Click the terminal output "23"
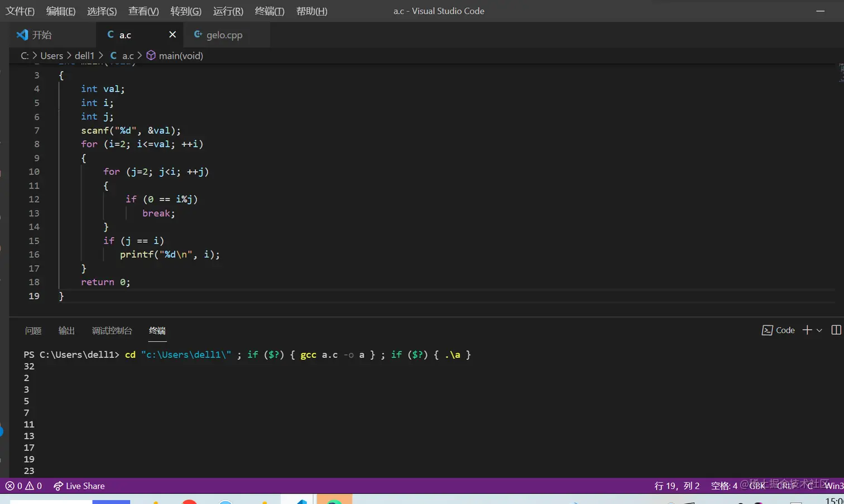 pos(29,471)
